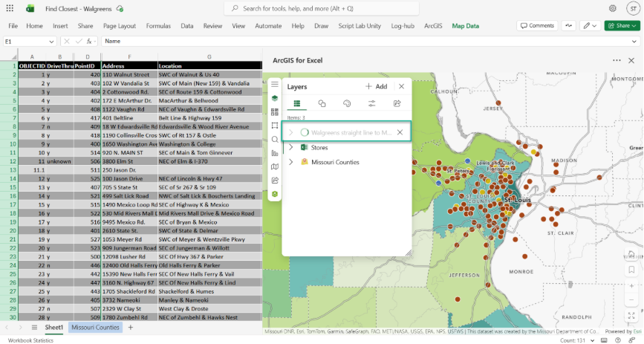This screenshot has width=644, height=344.
Task: Open the layer options sliders tab
Action: pos(371,103)
